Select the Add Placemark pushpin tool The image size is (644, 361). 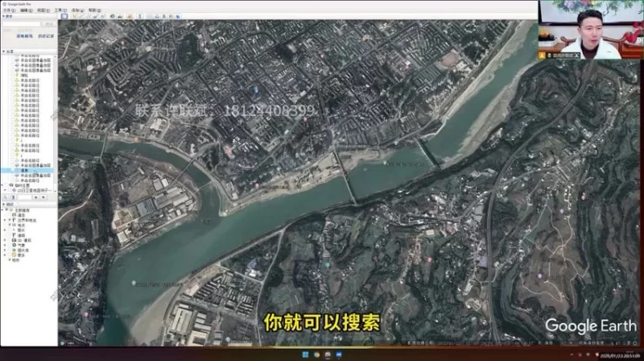74,16
